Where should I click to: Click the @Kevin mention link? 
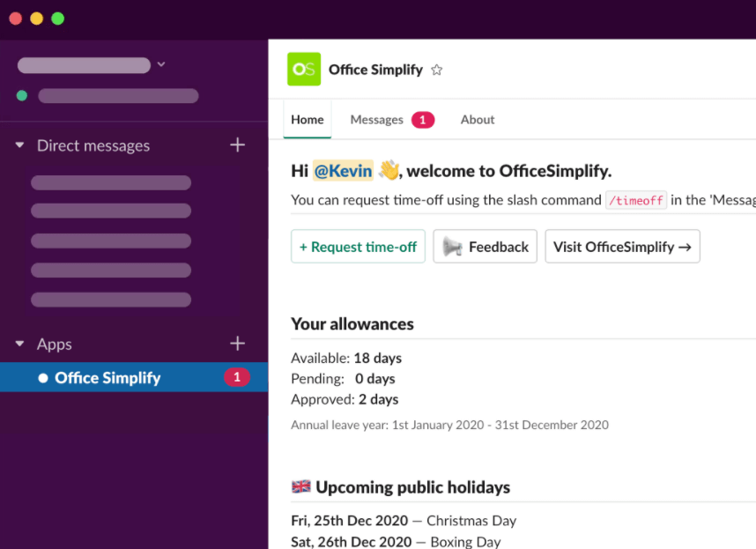[344, 170]
